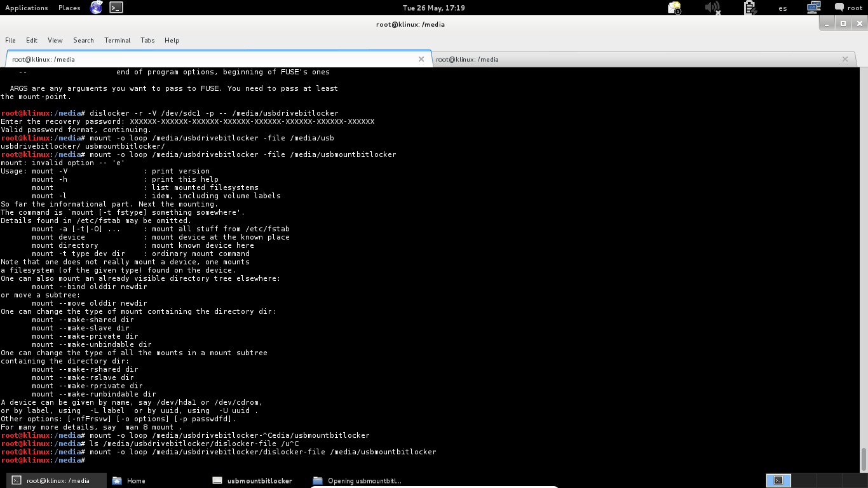Launch the Iceweasel web browser icon
The image size is (868, 488).
pyautogui.click(x=96, y=8)
